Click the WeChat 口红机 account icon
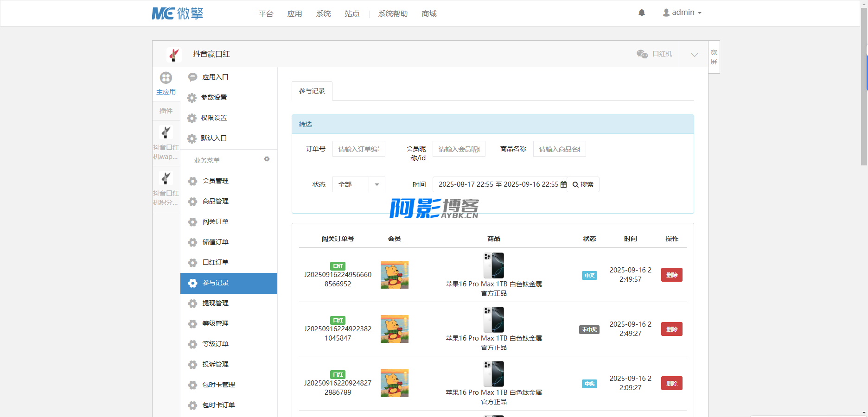 pos(642,54)
